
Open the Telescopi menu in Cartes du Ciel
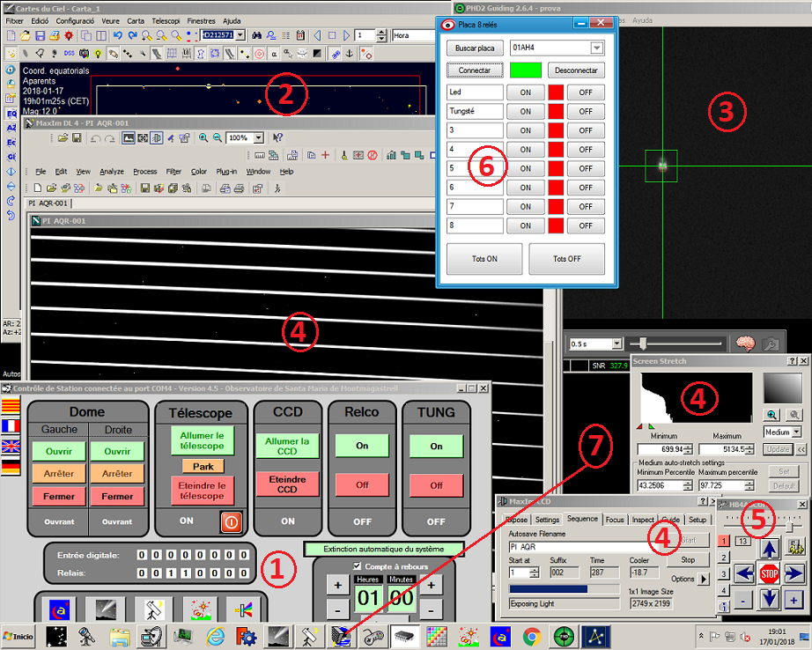166,21
